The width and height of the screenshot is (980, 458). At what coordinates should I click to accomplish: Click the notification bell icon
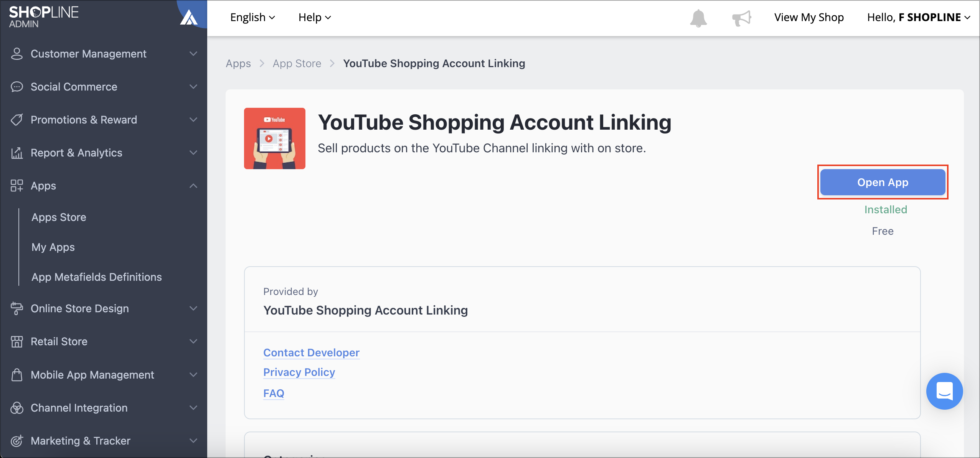tap(698, 18)
